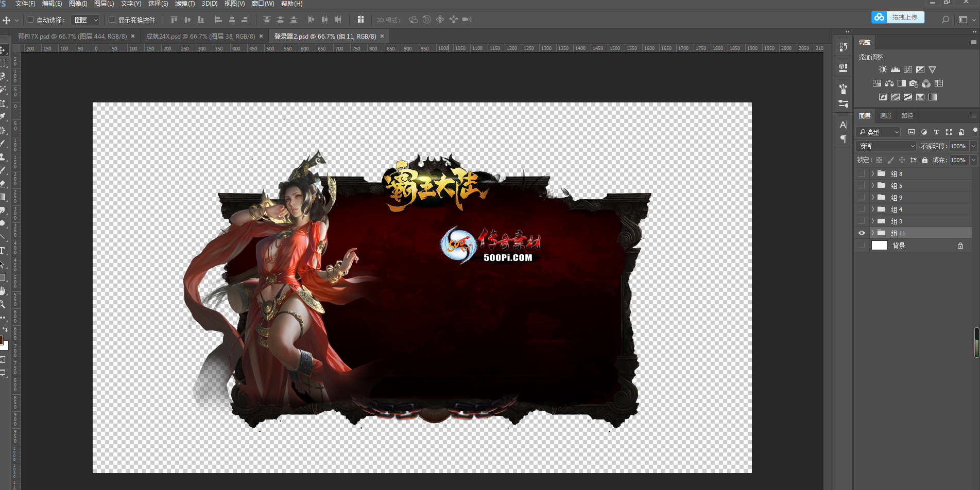Viewport: 980px width, 490px height.
Task: Toggle the layer filter on/off switch
Action: click(x=975, y=131)
